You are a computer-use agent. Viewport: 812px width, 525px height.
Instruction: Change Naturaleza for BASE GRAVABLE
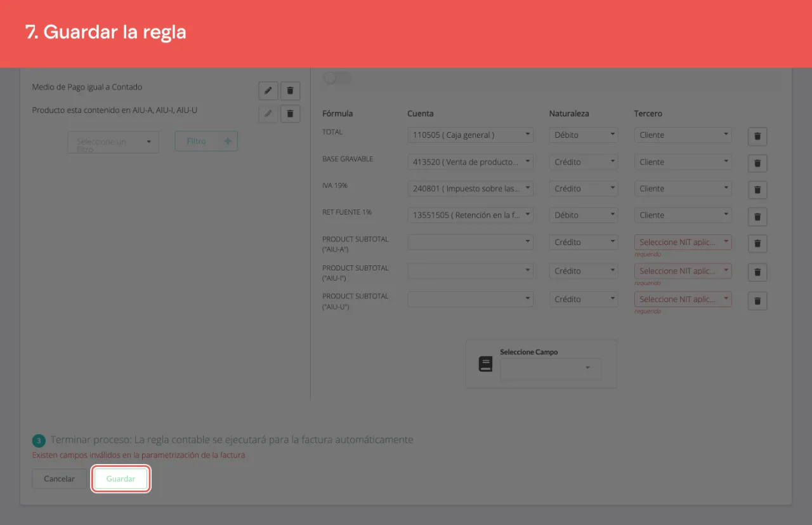coord(584,162)
